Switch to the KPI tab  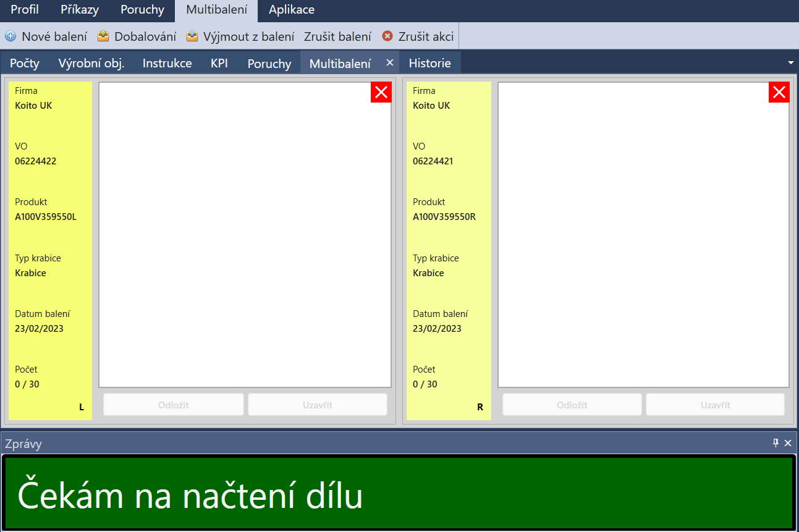point(219,63)
